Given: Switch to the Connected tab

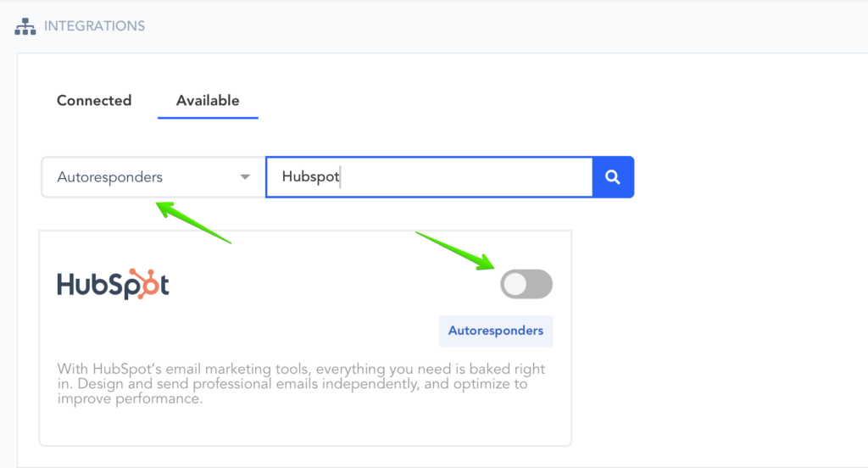Looking at the screenshot, I should (x=94, y=100).
